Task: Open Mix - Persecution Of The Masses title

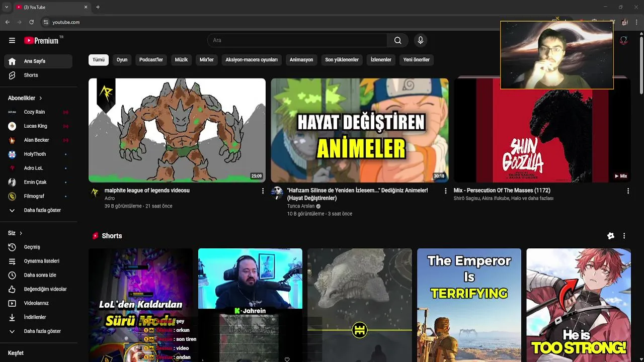Action: (502, 191)
